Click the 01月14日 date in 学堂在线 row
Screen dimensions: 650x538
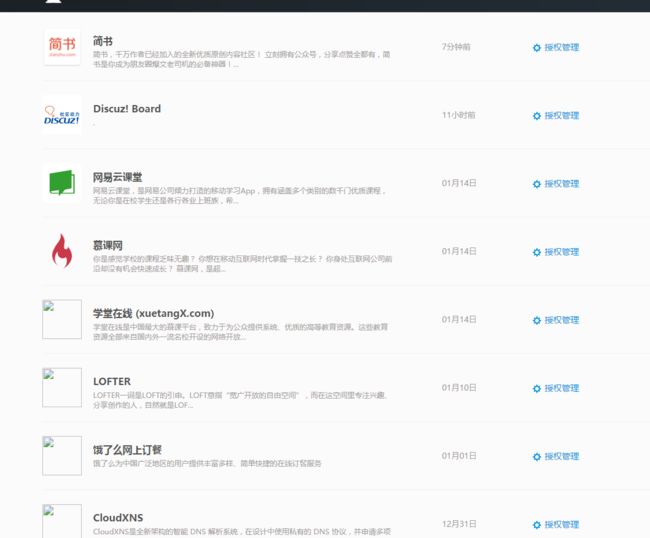(x=459, y=319)
